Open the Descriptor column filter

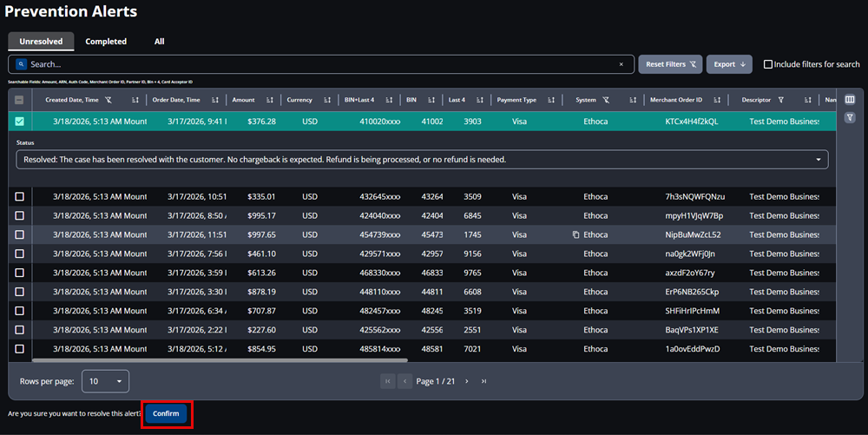coord(781,100)
